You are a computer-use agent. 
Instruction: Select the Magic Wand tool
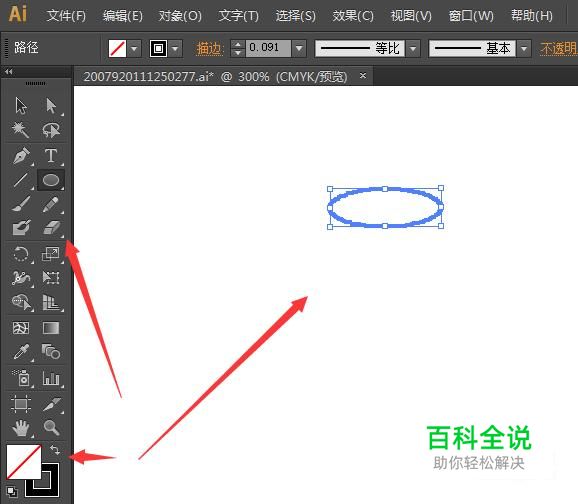point(20,130)
